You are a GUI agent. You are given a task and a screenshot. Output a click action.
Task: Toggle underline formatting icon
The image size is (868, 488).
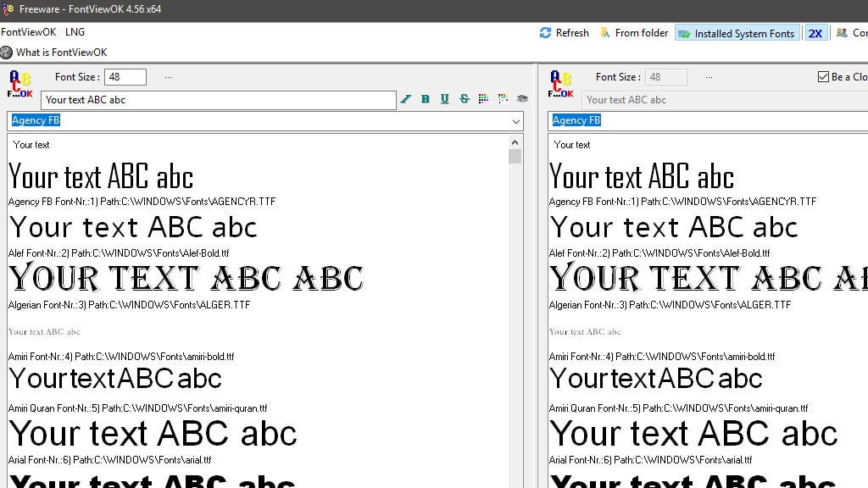coord(445,99)
